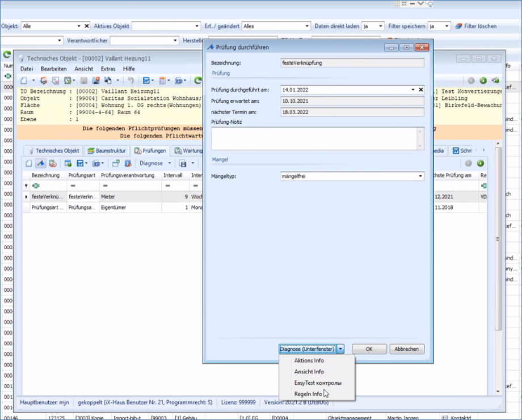The image size is (522, 420).
Task: Click the Prüfung durchführen stamp icon
Action: tap(41, 163)
